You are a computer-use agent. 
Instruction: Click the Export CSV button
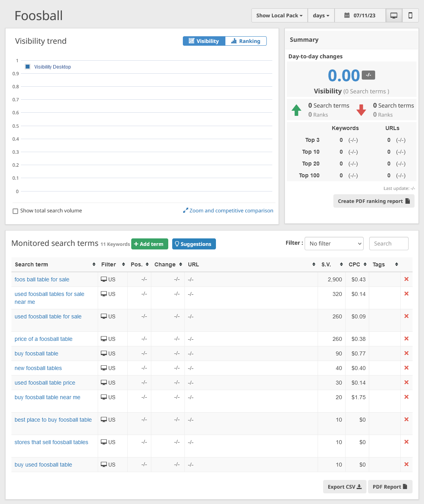coord(344,487)
